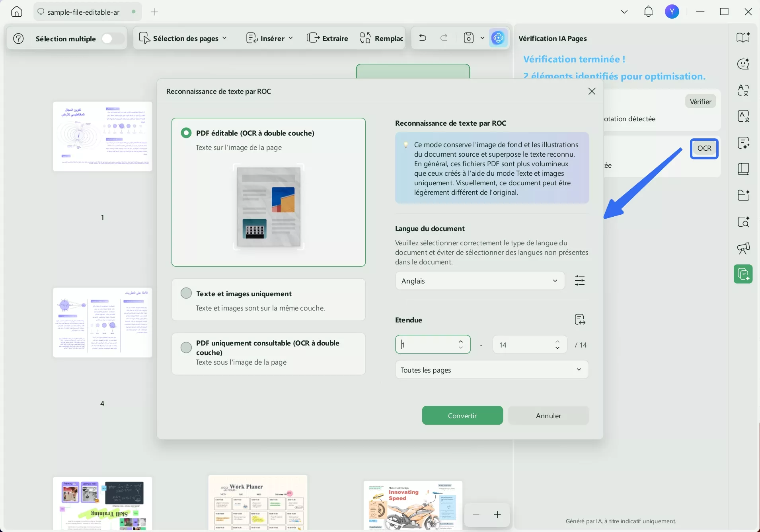Select the Translate tool in right sidebar
760x532 pixels.
[x=743, y=90]
